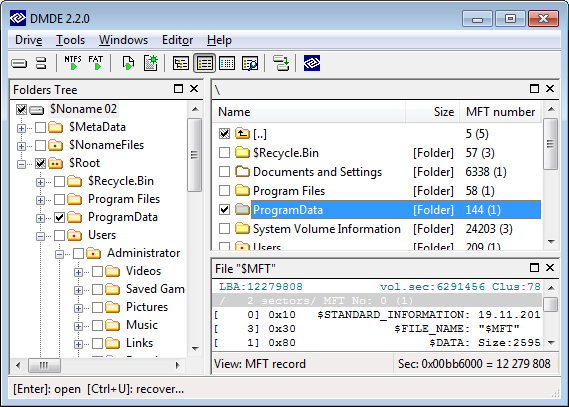Click the Folders Tree vertical scrollbar thumb

195,155
